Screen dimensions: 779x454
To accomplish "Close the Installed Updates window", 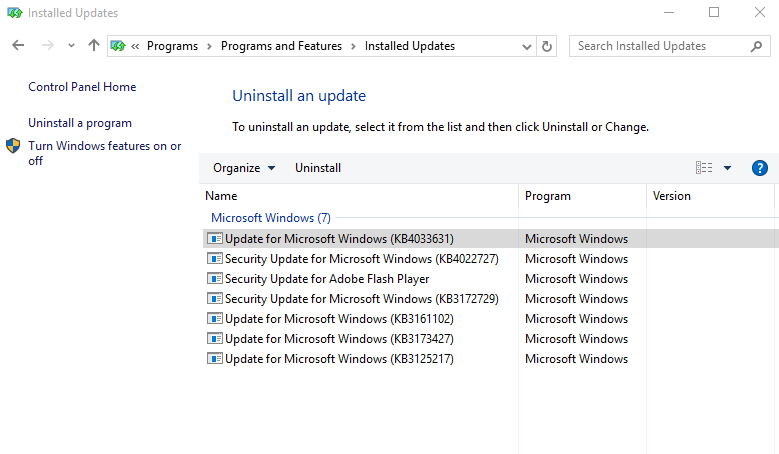I will click(760, 12).
